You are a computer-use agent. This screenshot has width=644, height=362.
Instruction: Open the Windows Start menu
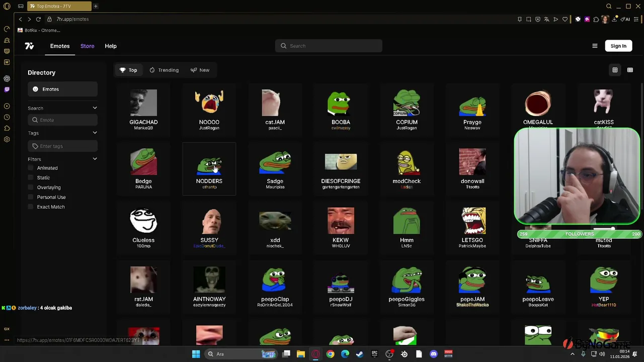[196, 354]
